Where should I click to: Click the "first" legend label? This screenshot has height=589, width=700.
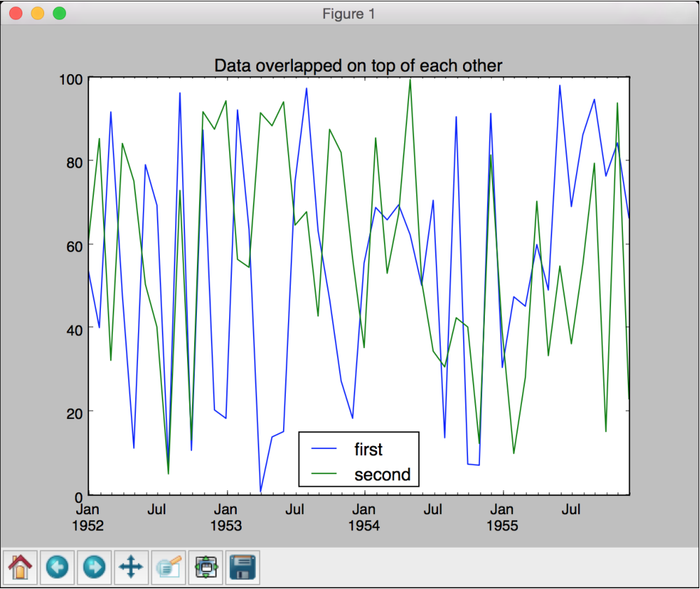[x=369, y=449]
